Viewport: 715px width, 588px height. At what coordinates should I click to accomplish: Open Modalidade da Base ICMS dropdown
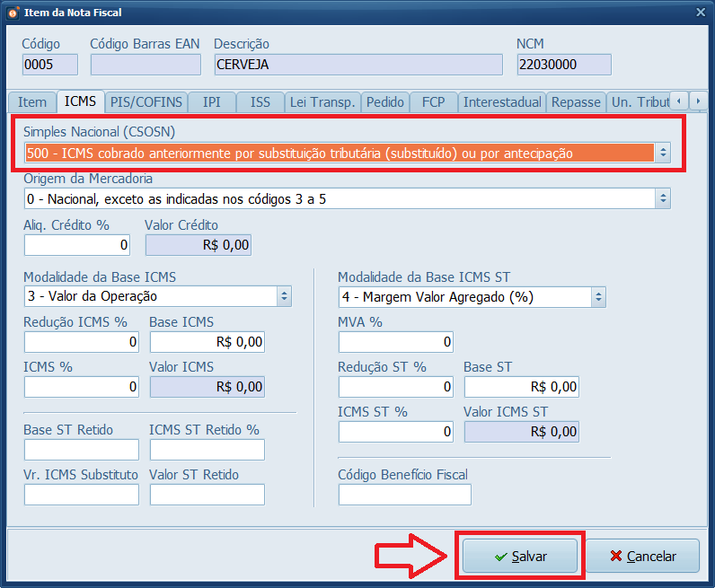[285, 296]
